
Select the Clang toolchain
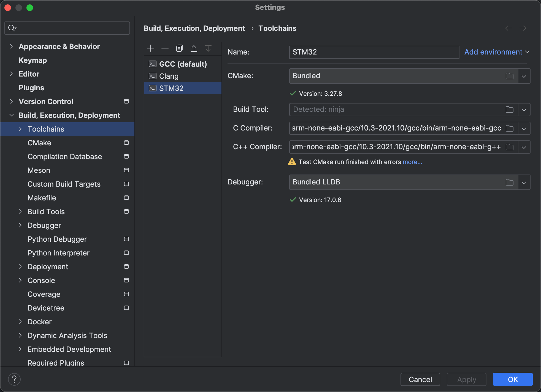pos(183,76)
